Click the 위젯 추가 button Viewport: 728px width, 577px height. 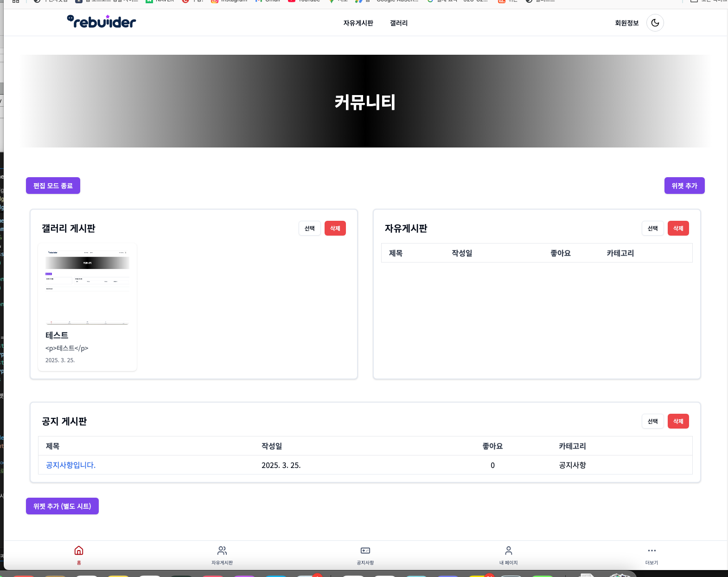coord(684,186)
